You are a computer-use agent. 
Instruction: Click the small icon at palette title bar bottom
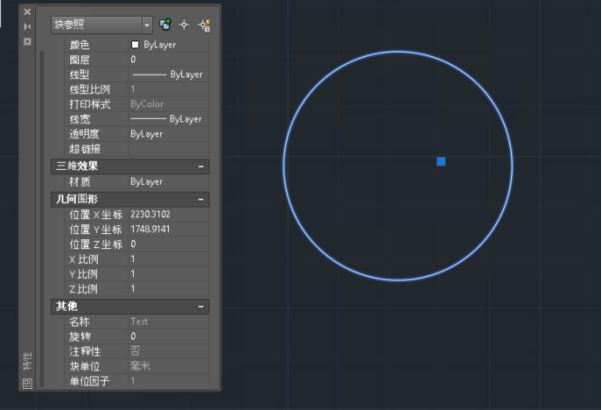tap(27, 383)
